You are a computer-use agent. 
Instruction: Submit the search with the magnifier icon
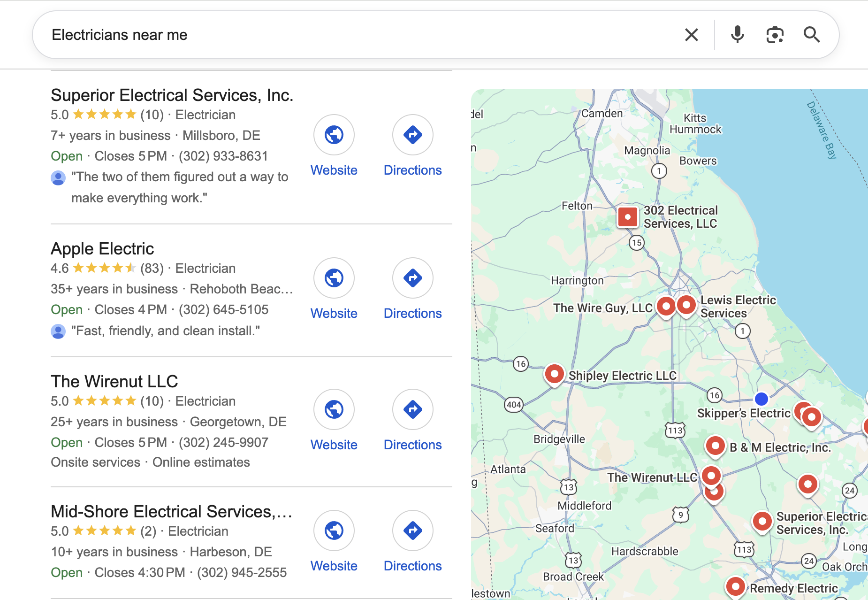[x=812, y=35]
